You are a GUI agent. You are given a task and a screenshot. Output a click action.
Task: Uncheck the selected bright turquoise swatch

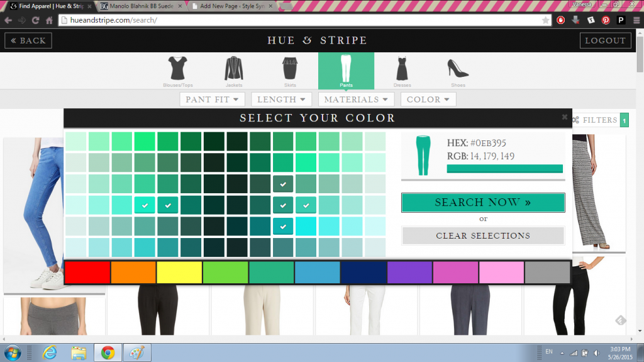[145, 205]
